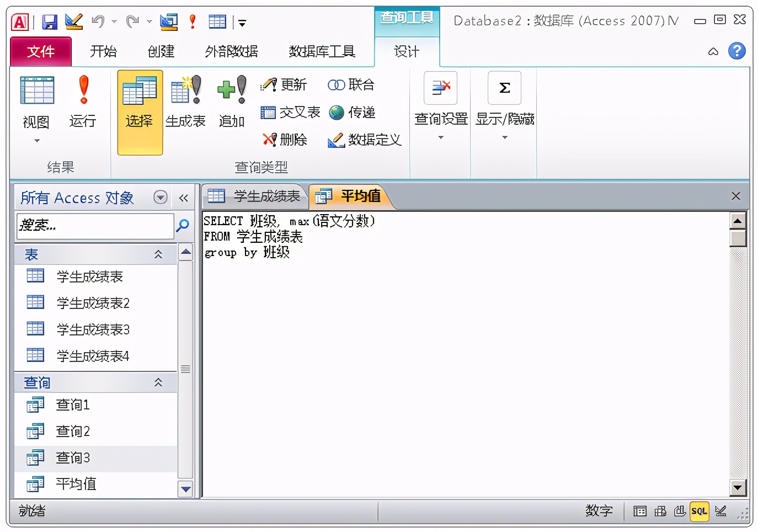Open the 显示/隐藏 (Show/Hide) dropdown
Viewport: 758px width, 532px height.
504,137
